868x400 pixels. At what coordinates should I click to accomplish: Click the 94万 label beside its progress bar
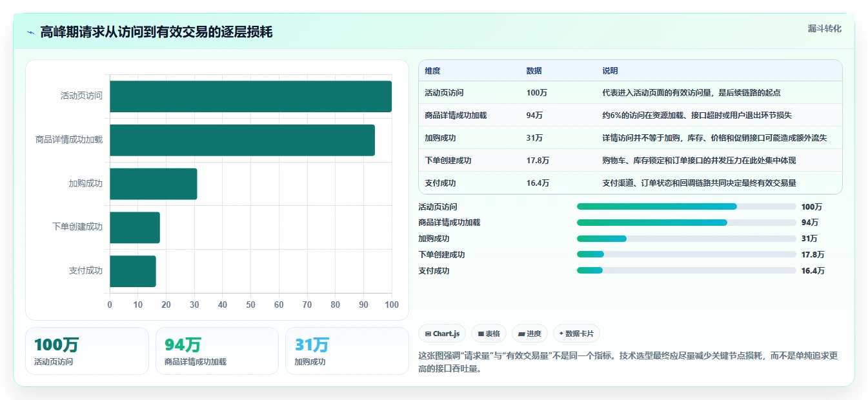click(x=810, y=223)
